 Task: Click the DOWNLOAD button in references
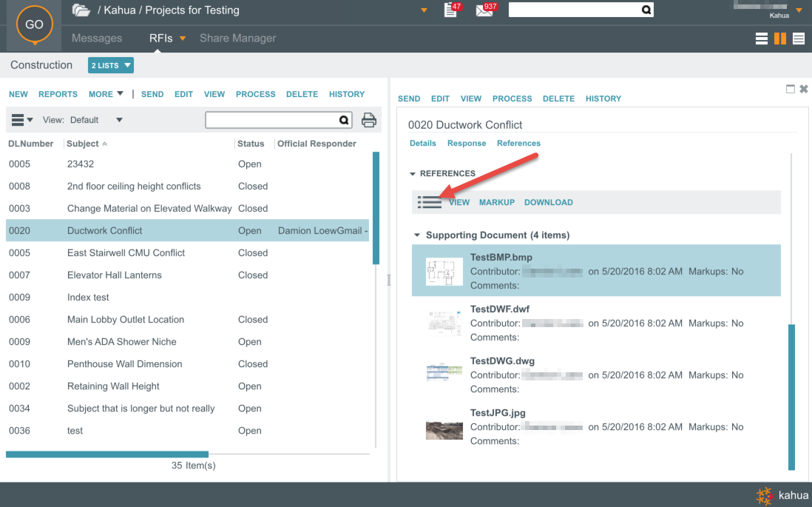[x=548, y=202]
